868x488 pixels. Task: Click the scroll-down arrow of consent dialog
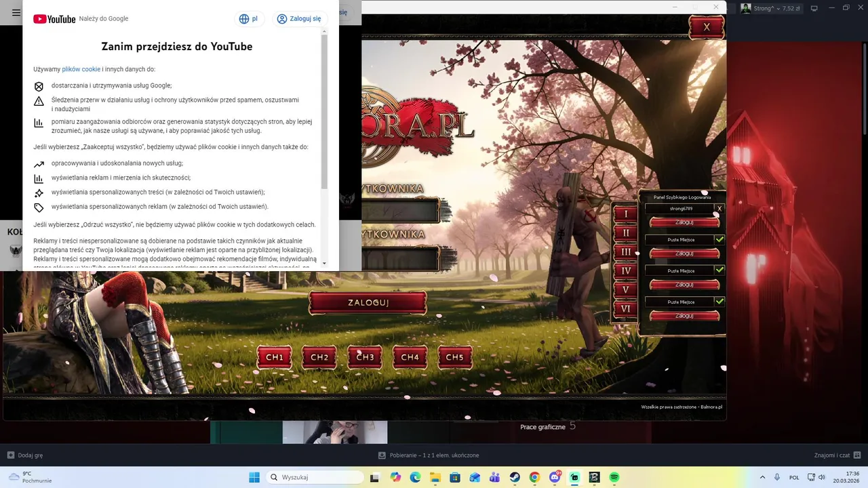(x=325, y=263)
